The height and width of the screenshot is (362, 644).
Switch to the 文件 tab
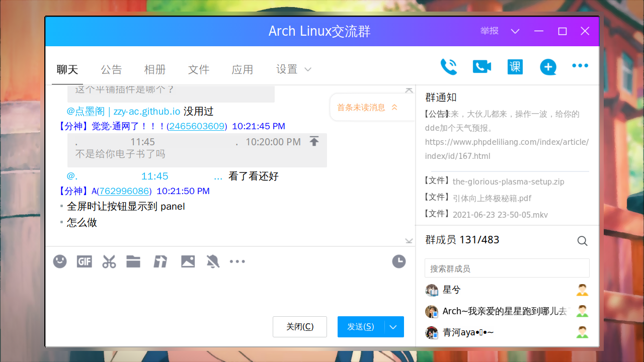[x=199, y=70]
